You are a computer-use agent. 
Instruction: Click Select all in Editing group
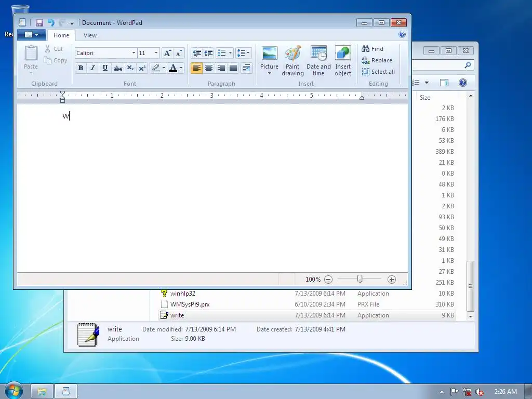click(x=378, y=72)
